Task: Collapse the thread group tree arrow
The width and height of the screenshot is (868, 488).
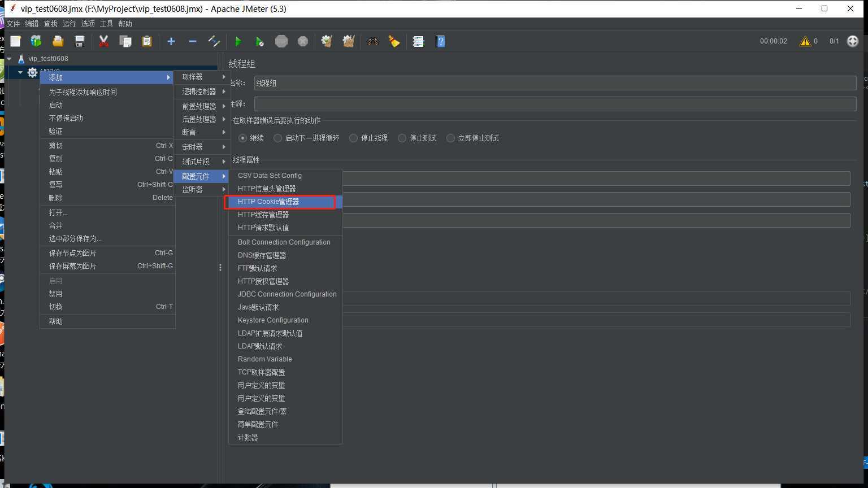Action: 20,72
